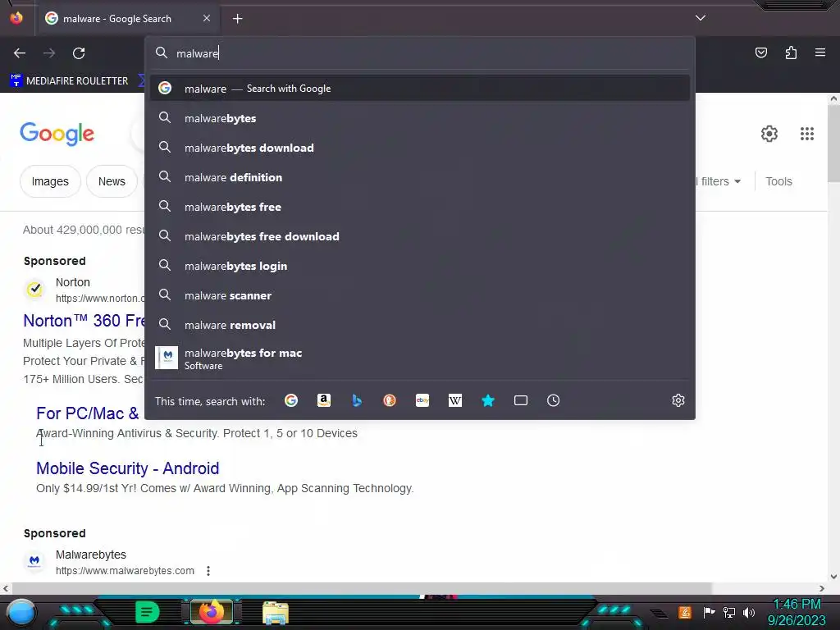Screen dimensions: 840x630
Task: Open the For PC/Mac & sitelink
Action: [87, 413]
